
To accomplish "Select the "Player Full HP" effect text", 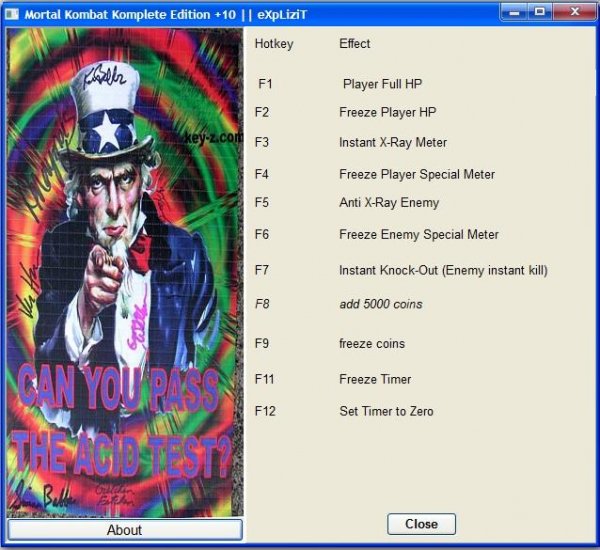I will (x=382, y=84).
